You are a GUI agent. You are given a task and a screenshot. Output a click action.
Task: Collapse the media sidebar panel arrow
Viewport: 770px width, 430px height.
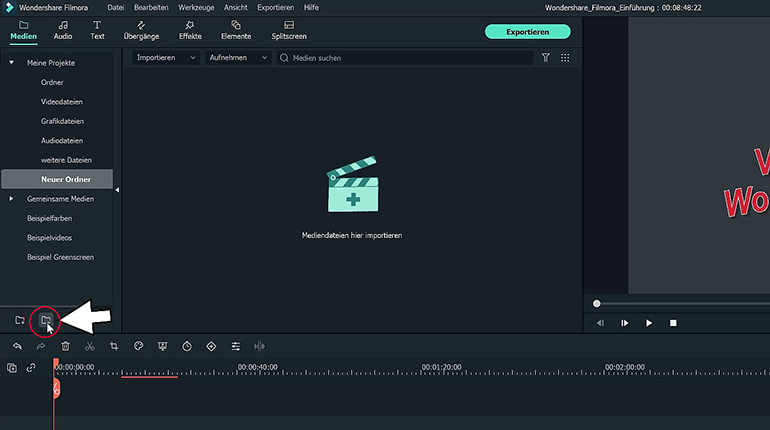117,190
